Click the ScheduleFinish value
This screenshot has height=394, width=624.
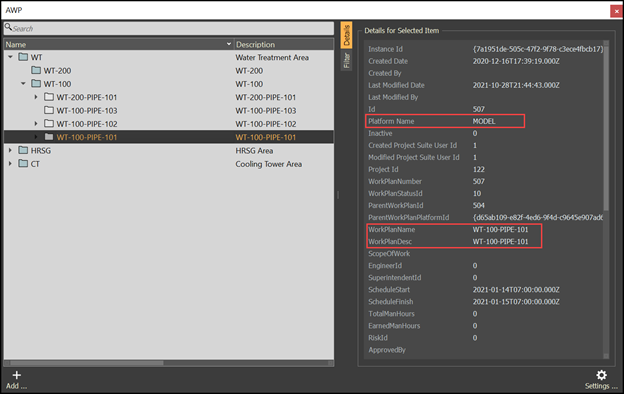[x=516, y=301]
